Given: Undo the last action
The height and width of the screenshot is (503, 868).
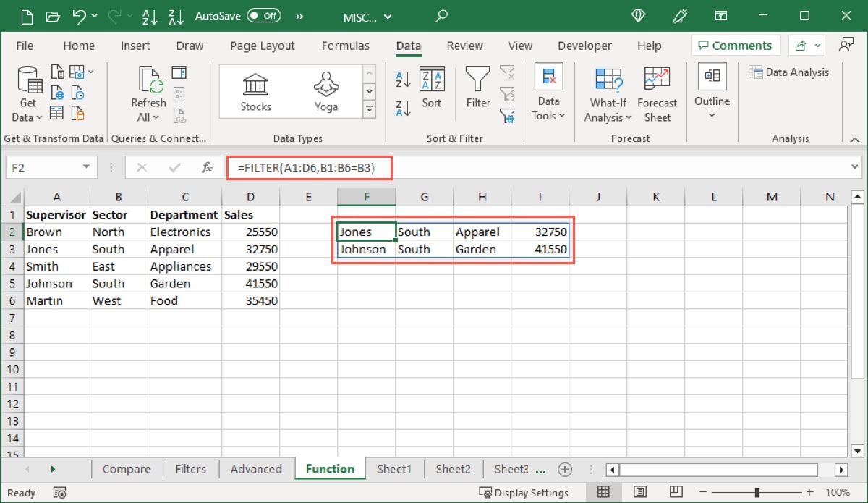Looking at the screenshot, I should pos(80,15).
